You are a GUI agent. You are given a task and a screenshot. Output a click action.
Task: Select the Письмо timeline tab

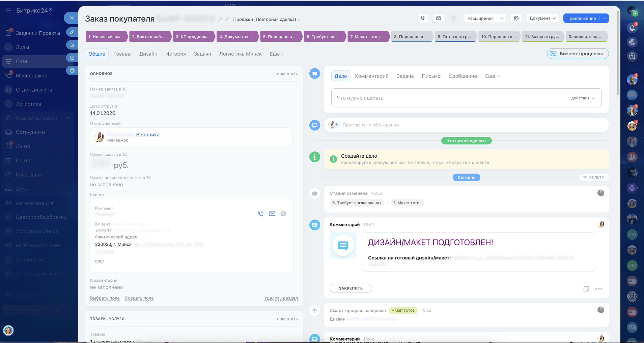pos(431,76)
